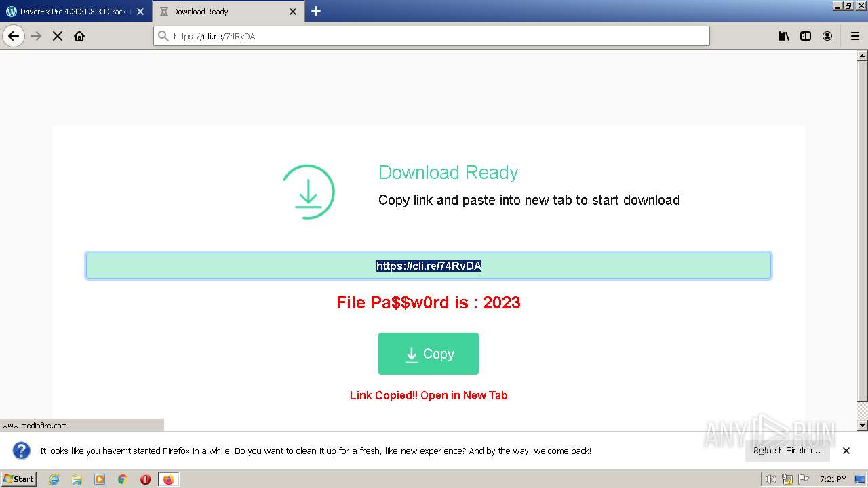Image resolution: width=868 pixels, height=488 pixels.
Task: Click the Refresh Firefox button
Action: [787, 451]
